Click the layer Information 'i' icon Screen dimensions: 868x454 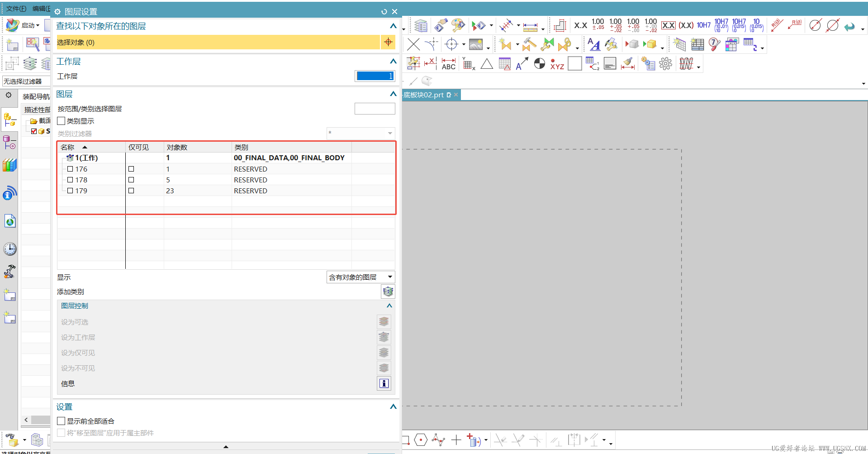[x=384, y=383]
